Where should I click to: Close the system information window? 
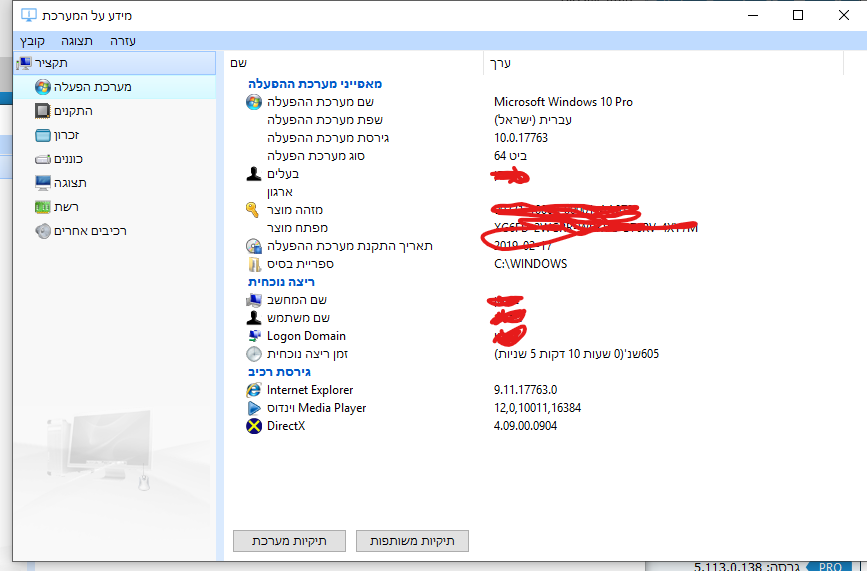click(844, 15)
